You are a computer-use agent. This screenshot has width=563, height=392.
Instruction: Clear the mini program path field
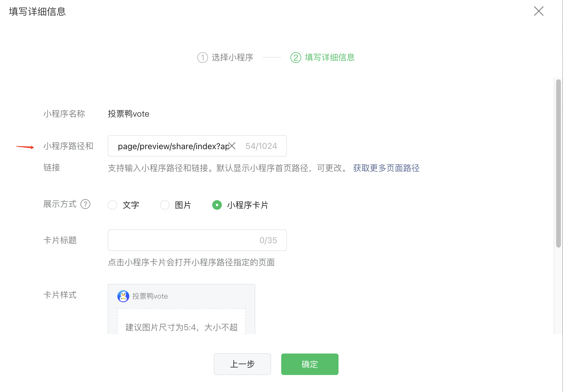[x=232, y=146]
